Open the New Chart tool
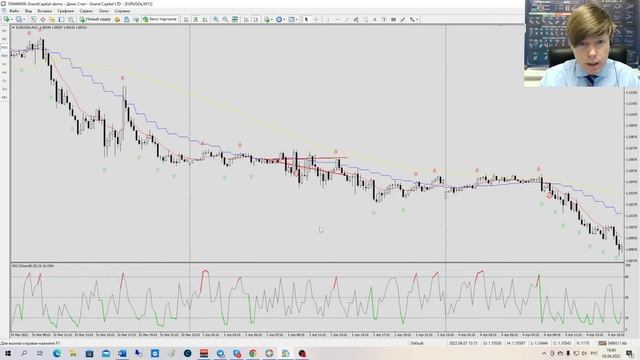The image size is (640, 360). (6, 19)
